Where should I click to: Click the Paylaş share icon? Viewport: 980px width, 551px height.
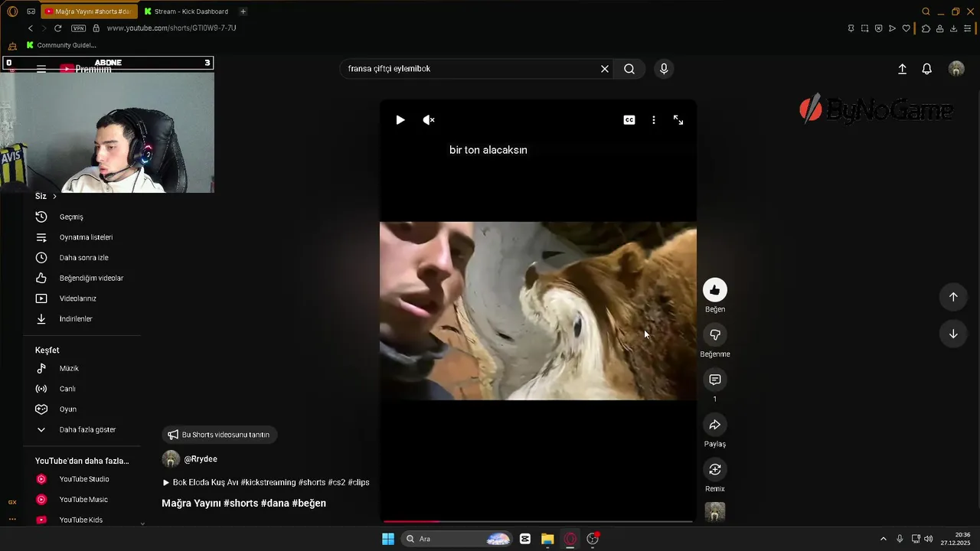coord(715,425)
